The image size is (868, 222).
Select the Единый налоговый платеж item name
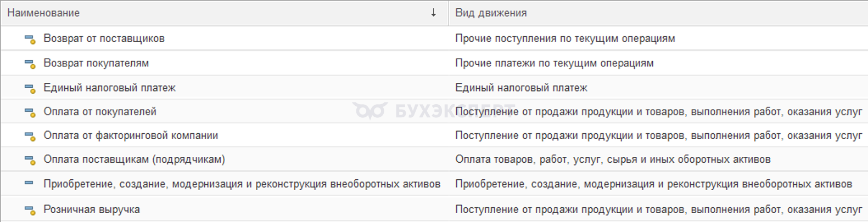(109, 88)
